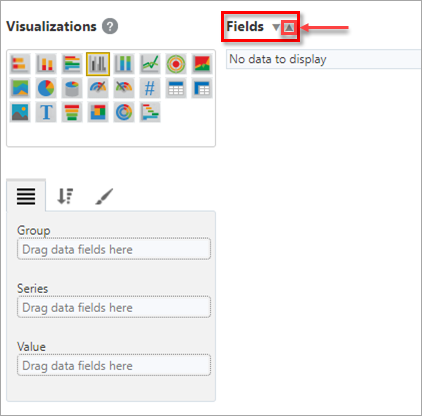Click the Value data fields box

tap(114, 365)
